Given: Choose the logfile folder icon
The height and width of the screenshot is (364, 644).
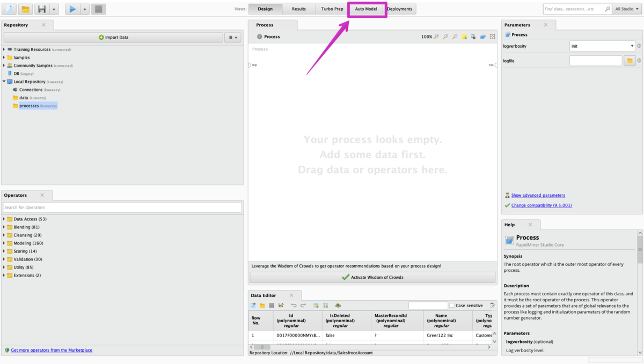Looking at the screenshot, I should pyautogui.click(x=630, y=61).
